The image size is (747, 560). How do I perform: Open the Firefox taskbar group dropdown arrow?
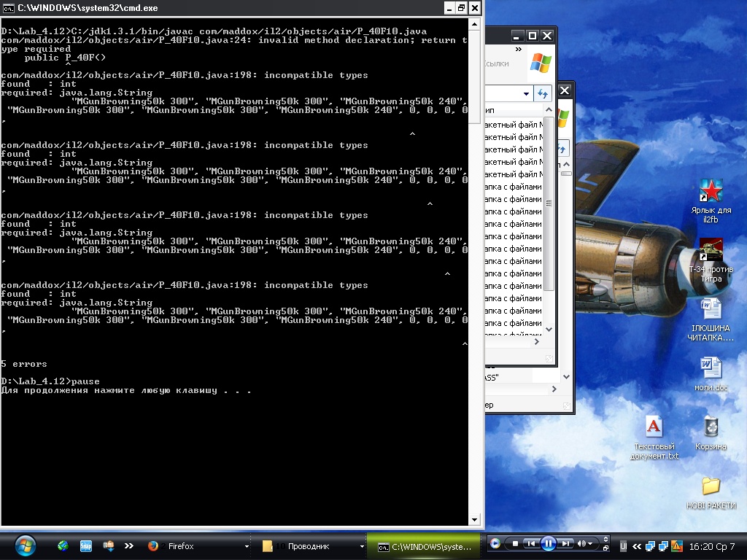tap(247, 546)
